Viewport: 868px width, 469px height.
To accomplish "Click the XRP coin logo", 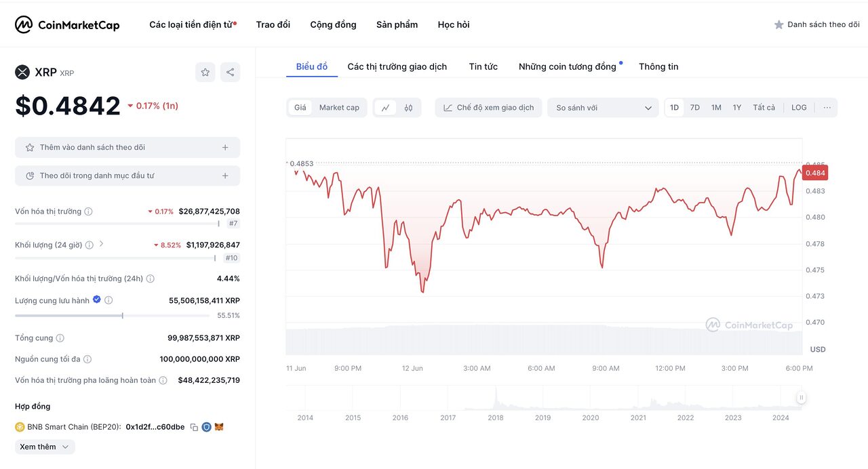I will tap(22, 72).
